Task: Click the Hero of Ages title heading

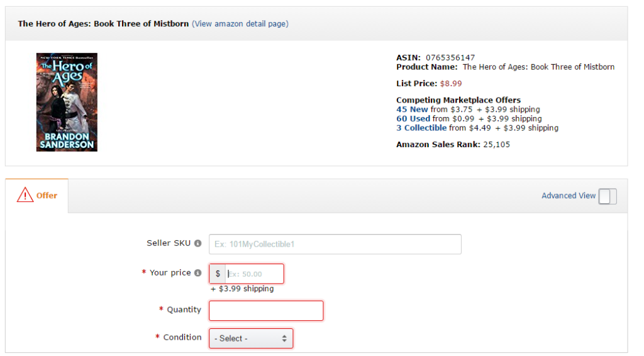Action: tap(103, 24)
